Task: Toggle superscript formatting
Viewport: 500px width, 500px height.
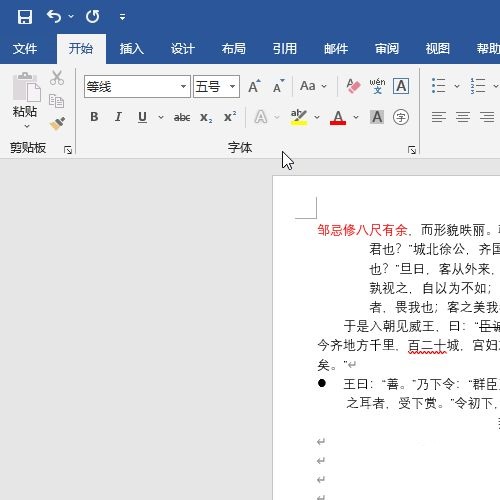Action: click(x=230, y=117)
